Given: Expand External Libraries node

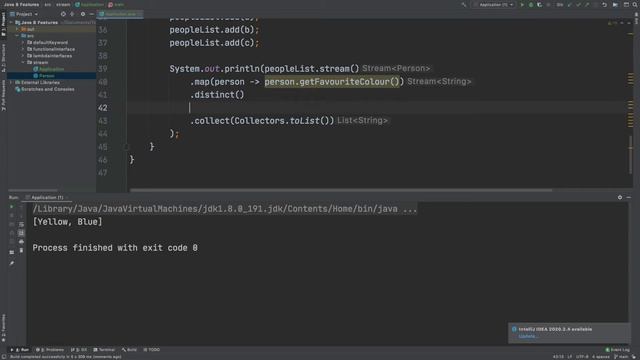Looking at the screenshot, I should pyautogui.click(x=11, y=82).
